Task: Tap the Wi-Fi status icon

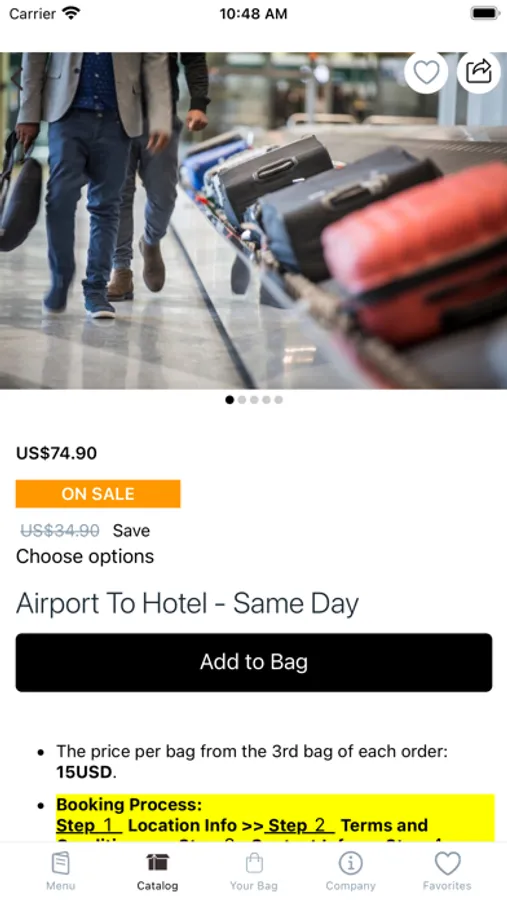Action: pos(72,13)
